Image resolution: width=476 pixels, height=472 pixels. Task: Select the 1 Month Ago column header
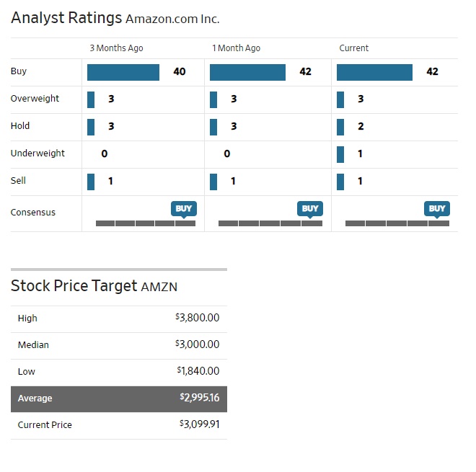click(236, 48)
